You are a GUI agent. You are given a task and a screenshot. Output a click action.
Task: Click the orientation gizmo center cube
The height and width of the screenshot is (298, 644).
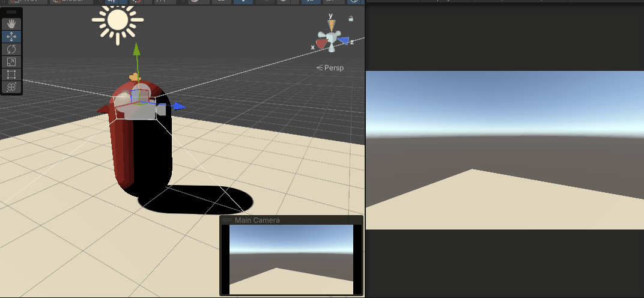[332, 38]
